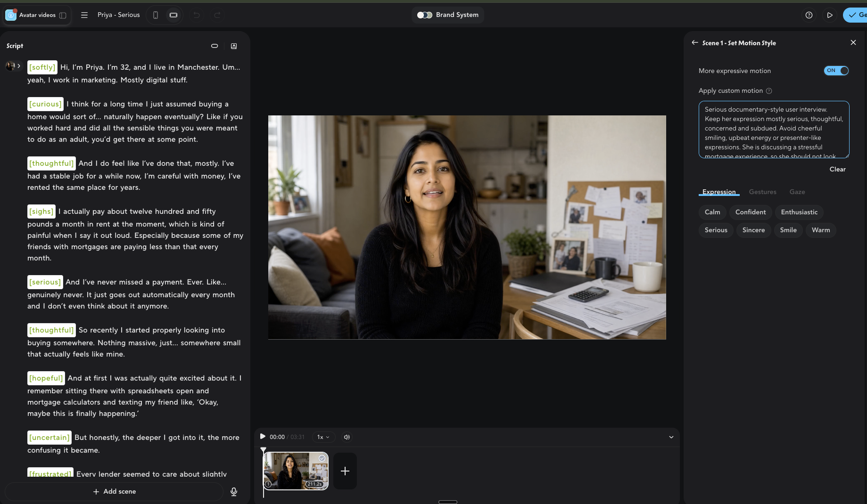Click the rounded rectangle icon in Script header
Image resolution: width=867 pixels, height=504 pixels.
215,46
